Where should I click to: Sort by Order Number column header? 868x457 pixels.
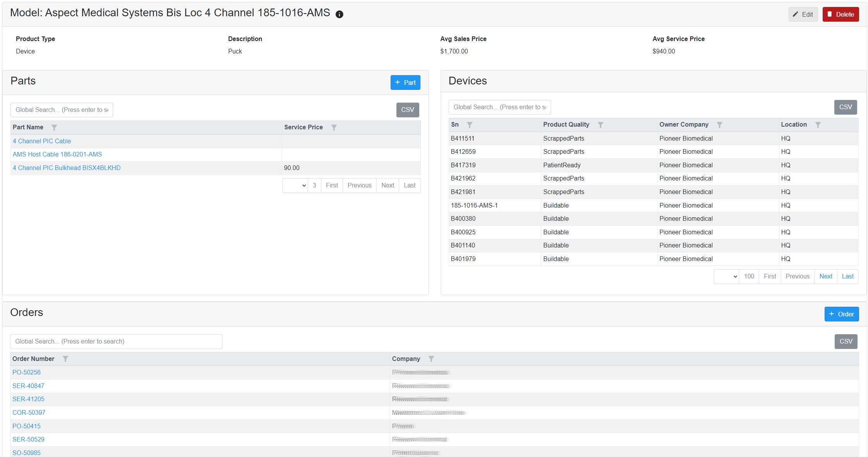coord(33,359)
